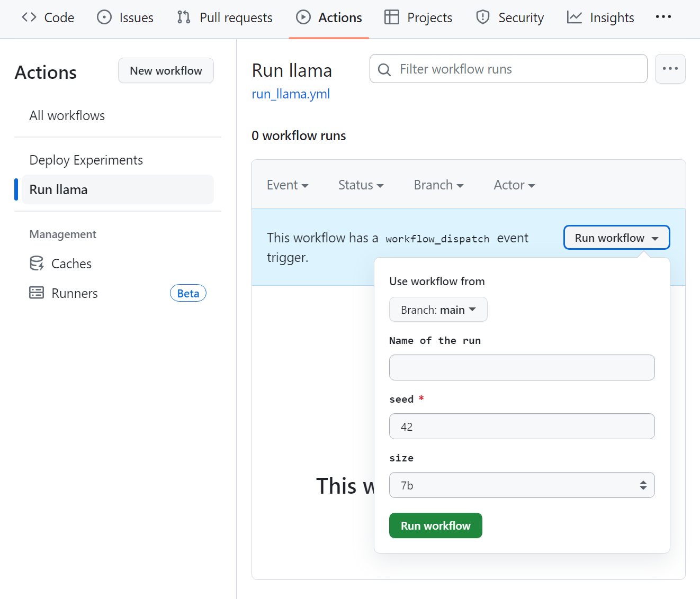
Task: Toggle the Run workflow dropdown button
Action: tap(617, 237)
